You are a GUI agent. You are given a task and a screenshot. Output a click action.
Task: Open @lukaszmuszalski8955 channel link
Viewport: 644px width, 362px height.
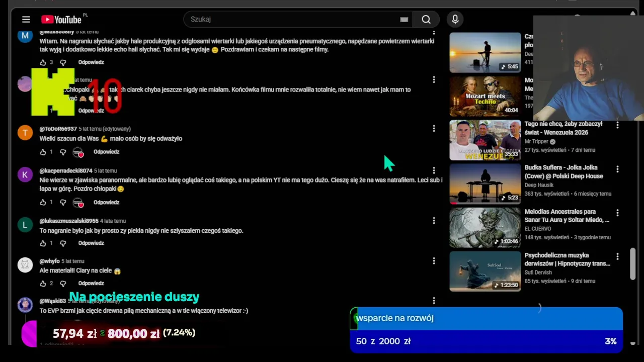click(69, 221)
